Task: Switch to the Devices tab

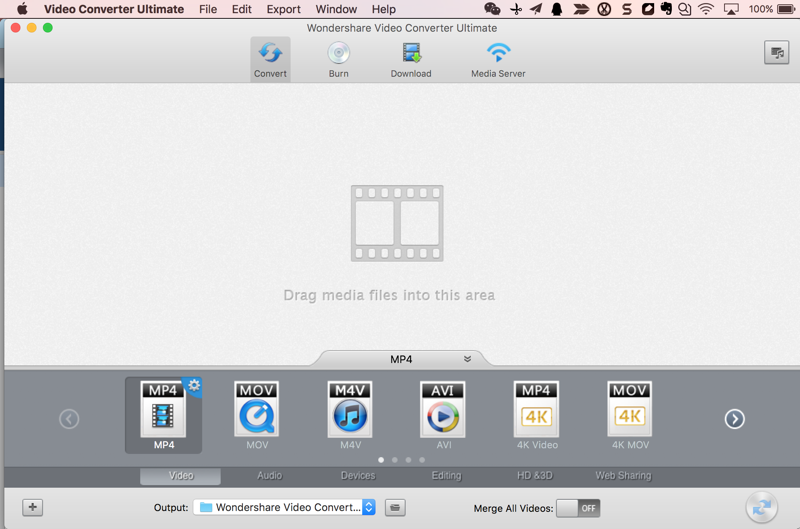Action: coord(358,475)
